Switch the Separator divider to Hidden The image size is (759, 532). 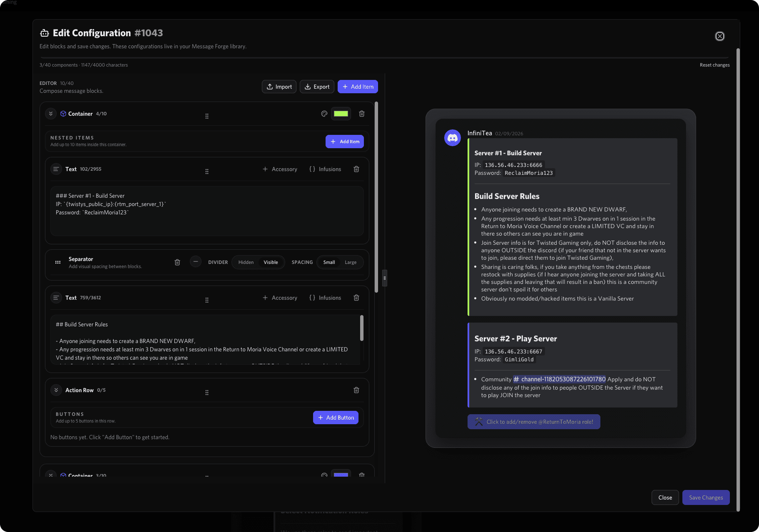pos(246,262)
